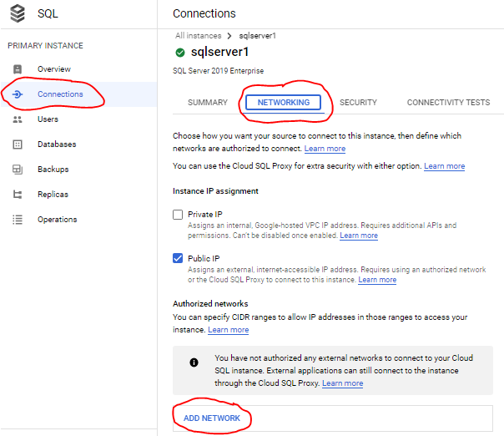Open the Overview page from sidebar
The image size is (504, 436).
pyautogui.click(x=78, y=69)
